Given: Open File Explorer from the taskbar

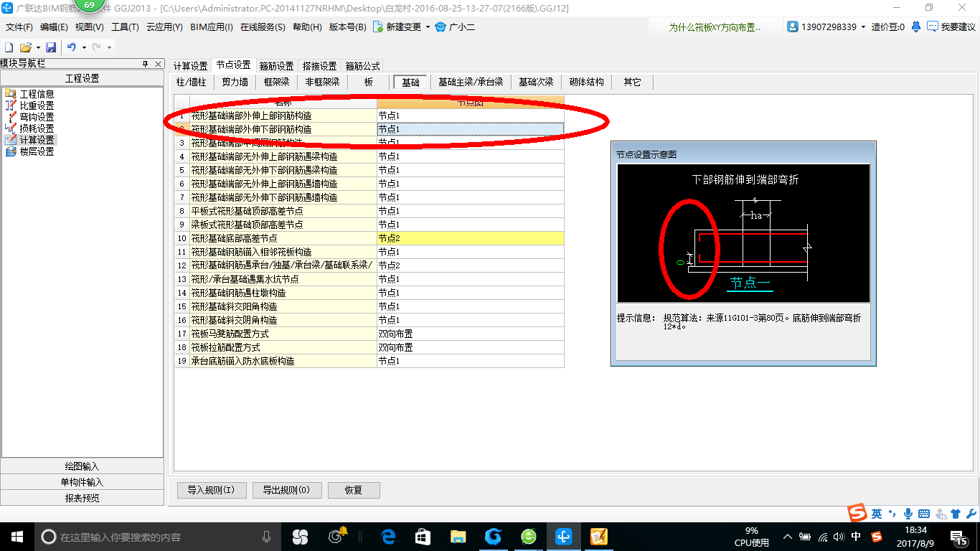Looking at the screenshot, I should pyautogui.click(x=458, y=536).
